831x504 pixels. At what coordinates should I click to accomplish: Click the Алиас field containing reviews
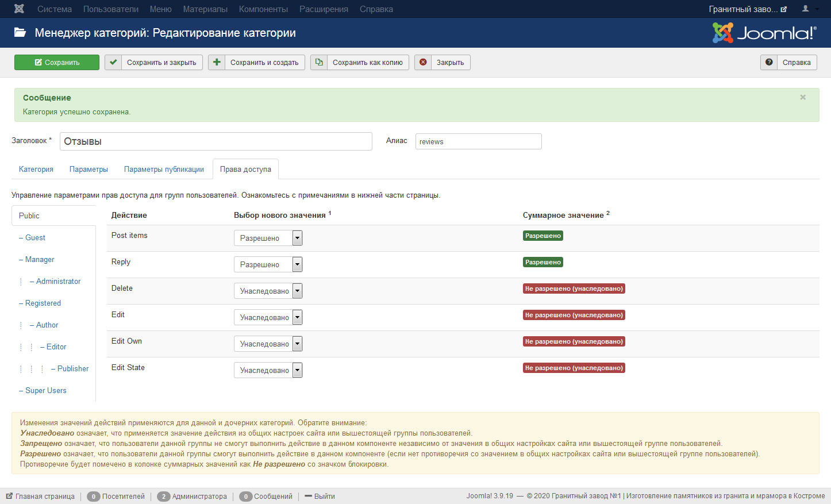click(479, 141)
